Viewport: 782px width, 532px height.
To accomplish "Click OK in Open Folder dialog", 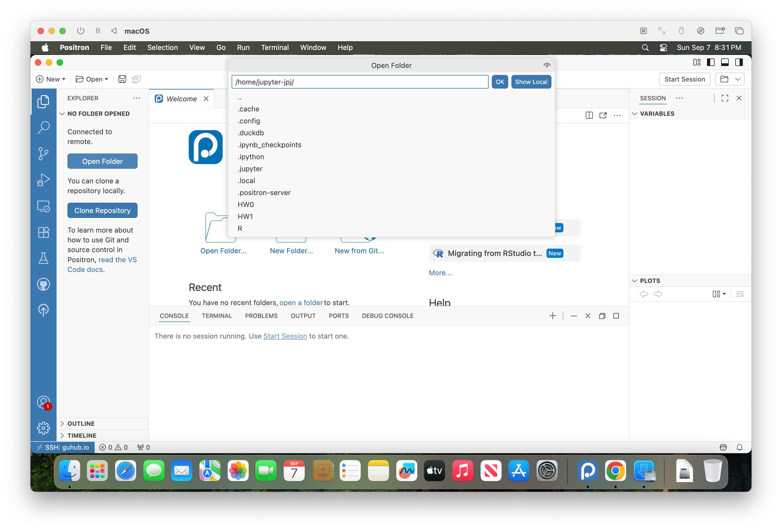I will click(500, 82).
